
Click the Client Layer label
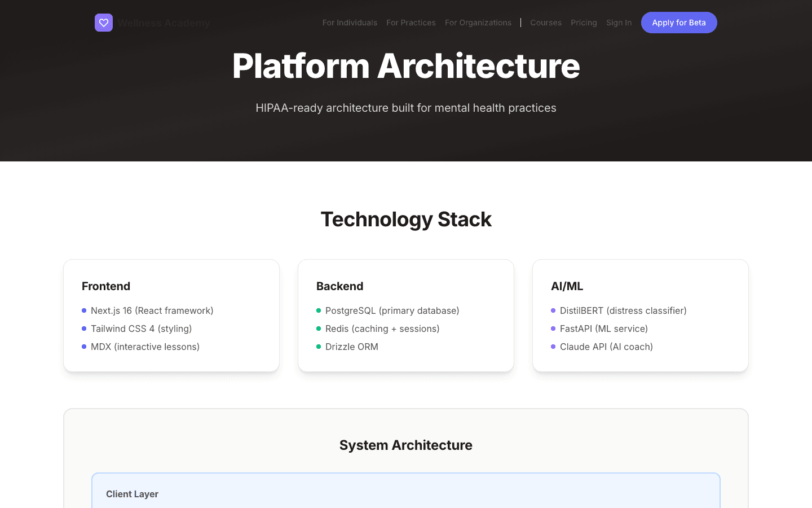click(132, 494)
